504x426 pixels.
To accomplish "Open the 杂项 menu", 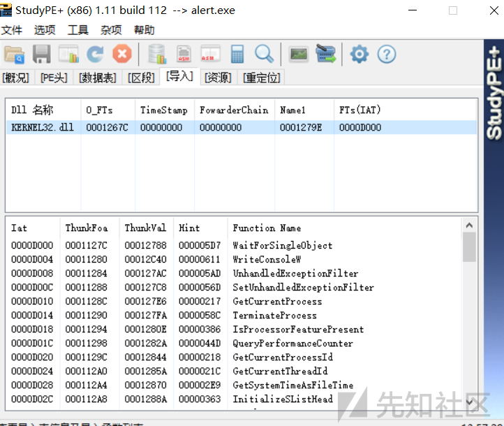I will click(111, 30).
